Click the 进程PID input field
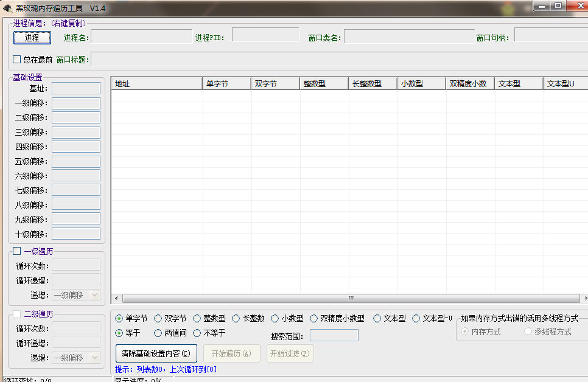Image resolution: width=588 pixels, height=382 pixels. [x=265, y=35]
